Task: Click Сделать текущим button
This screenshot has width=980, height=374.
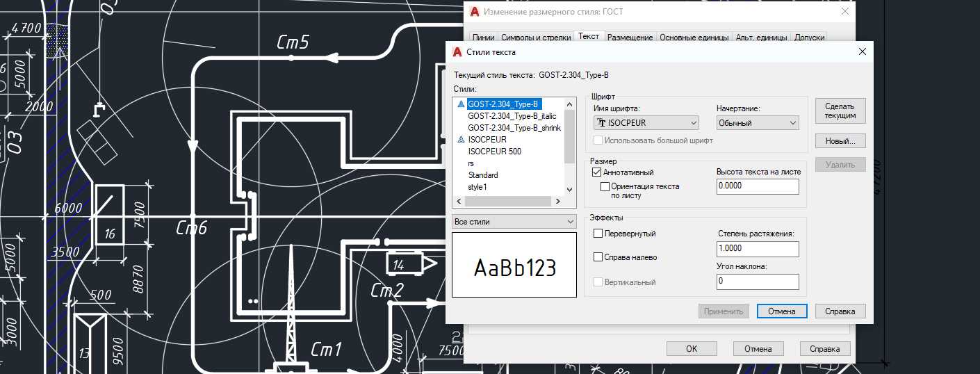Action: (840, 111)
